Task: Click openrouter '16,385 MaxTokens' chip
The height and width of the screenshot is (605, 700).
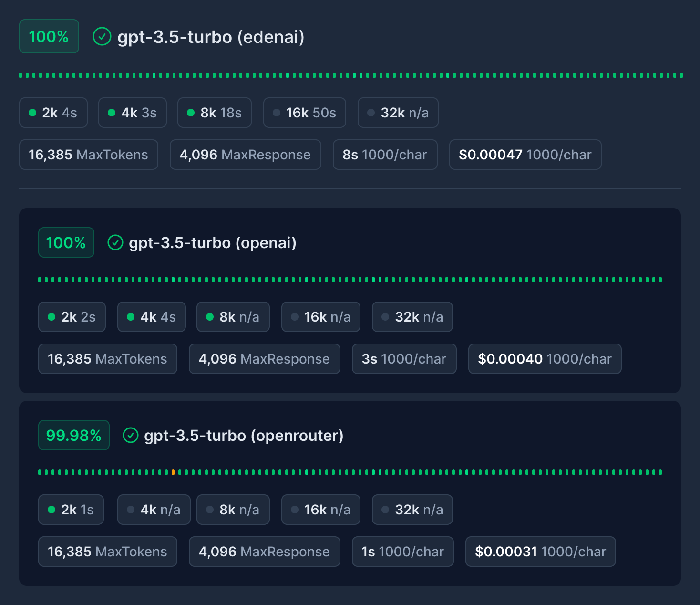Action: pyautogui.click(x=108, y=552)
